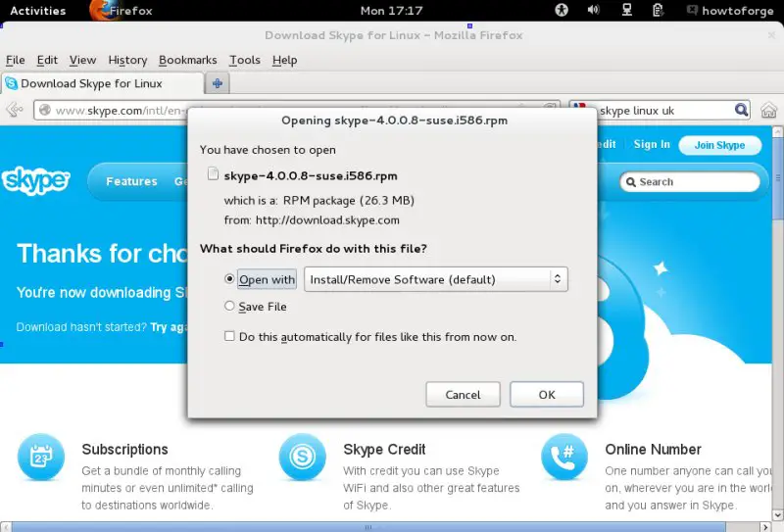Open the Tools menu
Screen dimensions: 784x532
244,60
